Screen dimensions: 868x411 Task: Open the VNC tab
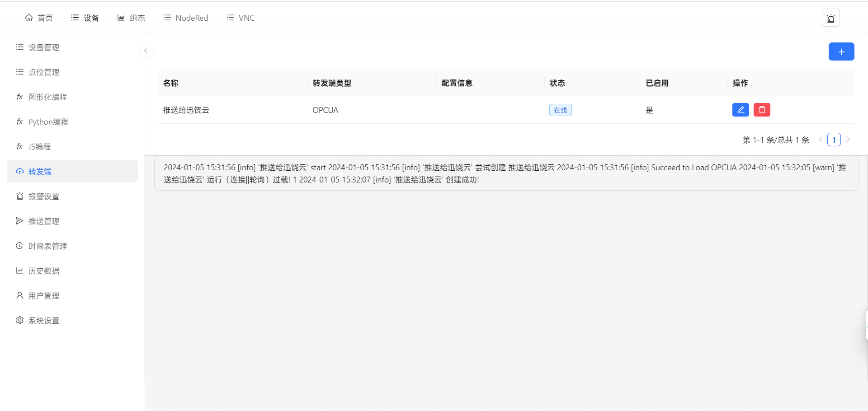pos(241,18)
